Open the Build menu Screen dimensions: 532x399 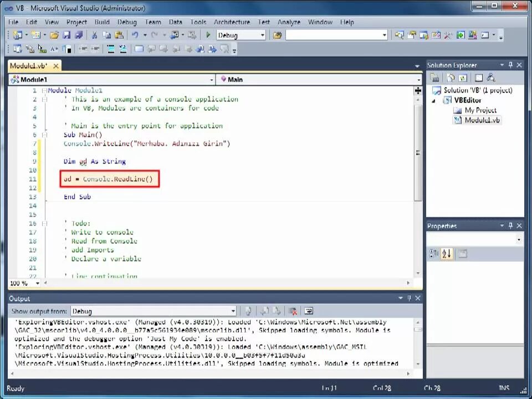point(102,22)
